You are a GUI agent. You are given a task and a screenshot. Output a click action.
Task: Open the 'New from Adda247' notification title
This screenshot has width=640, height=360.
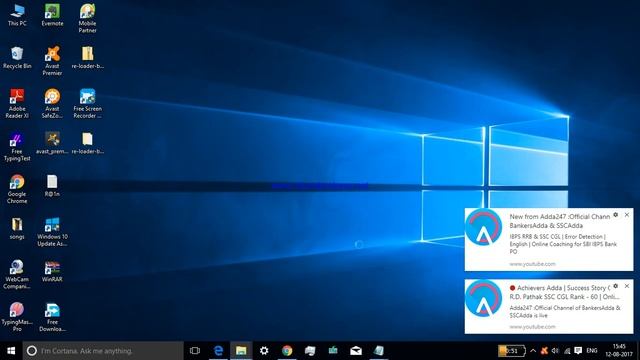(560, 221)
